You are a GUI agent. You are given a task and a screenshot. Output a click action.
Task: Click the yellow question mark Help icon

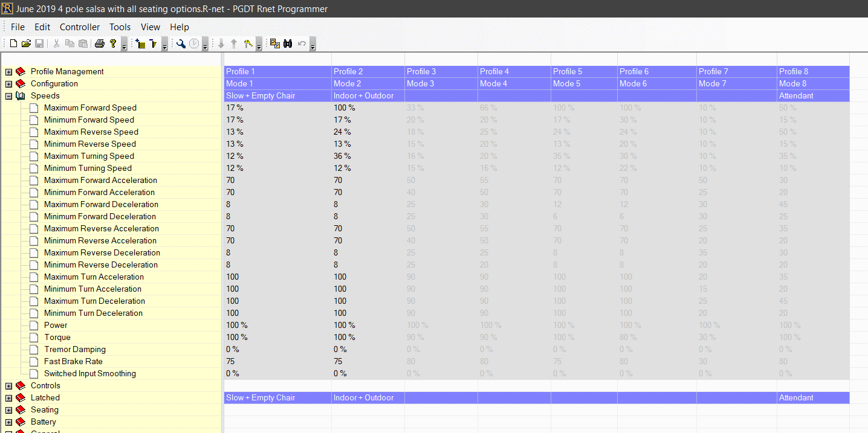(112, 43)
